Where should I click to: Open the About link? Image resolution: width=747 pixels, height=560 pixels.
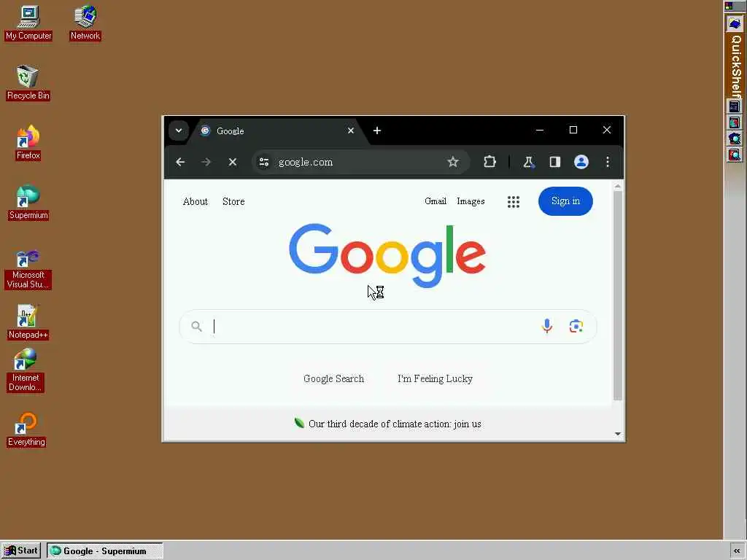(x=196, y=201)
